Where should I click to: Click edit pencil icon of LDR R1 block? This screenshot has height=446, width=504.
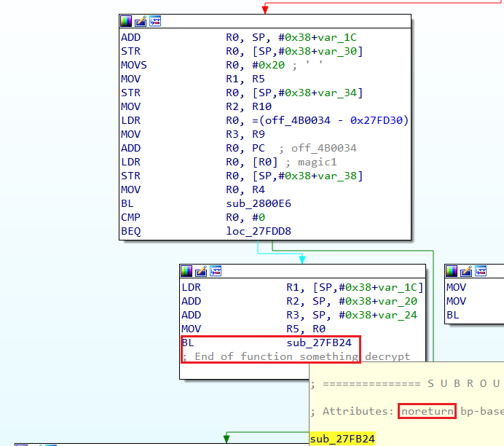tap(201, 271)
